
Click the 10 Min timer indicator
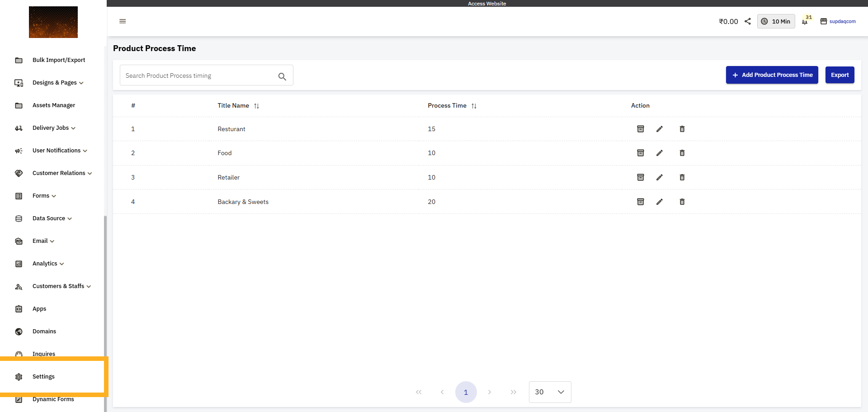pos(776,21)
